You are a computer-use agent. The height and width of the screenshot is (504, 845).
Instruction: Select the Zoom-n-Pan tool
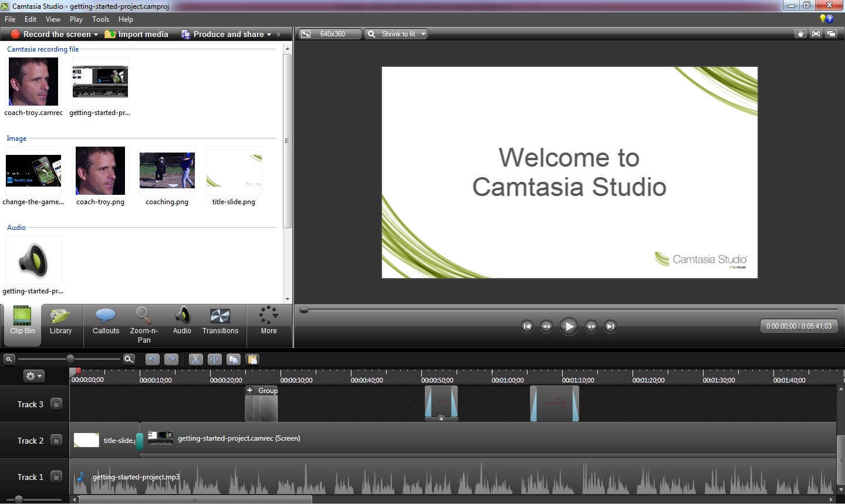click(144, 324)
